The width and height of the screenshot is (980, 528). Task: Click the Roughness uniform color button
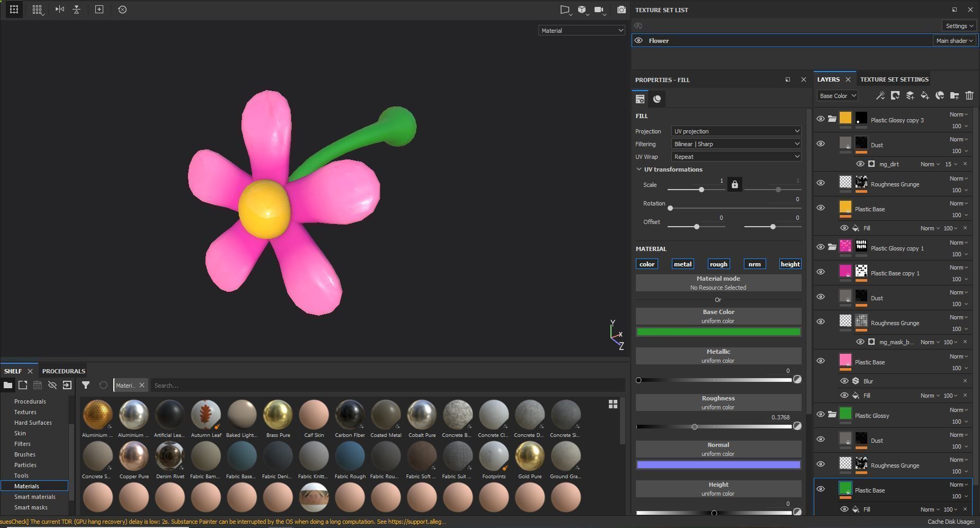(x=718, y=402)
